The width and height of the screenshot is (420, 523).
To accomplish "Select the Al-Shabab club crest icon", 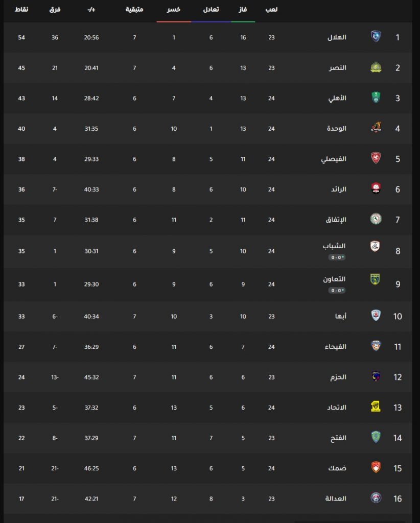I will tap(376, 247).
